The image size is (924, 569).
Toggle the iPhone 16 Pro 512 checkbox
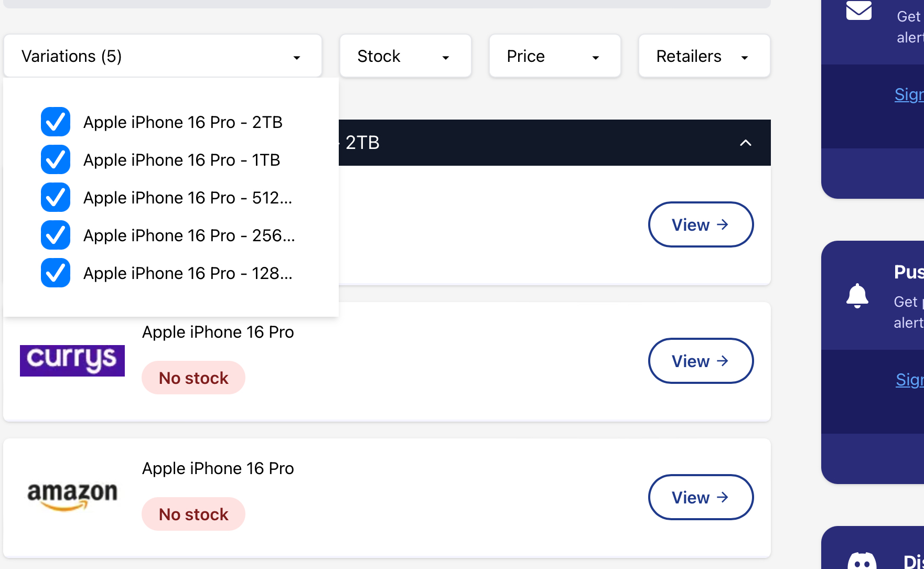click(56, 197)
